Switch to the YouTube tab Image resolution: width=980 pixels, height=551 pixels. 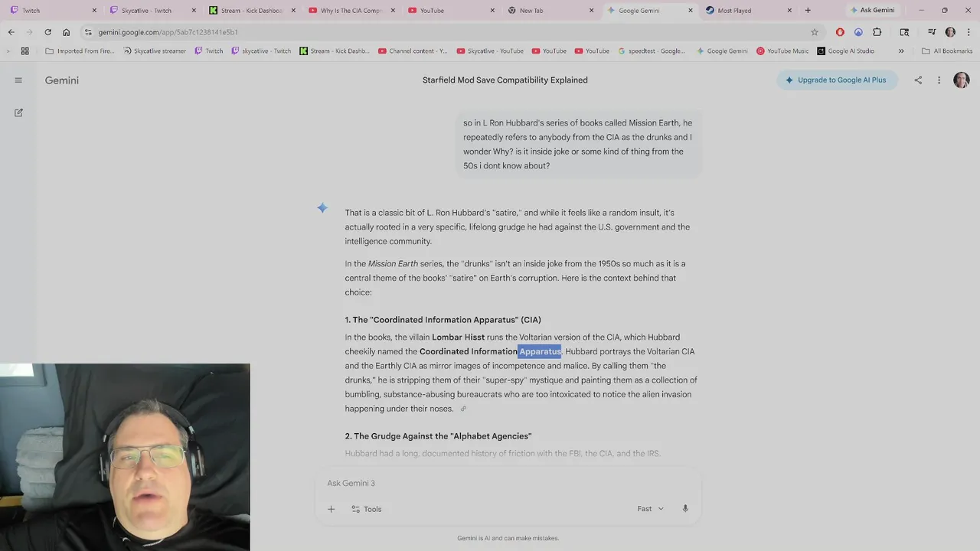click(452, 11)
